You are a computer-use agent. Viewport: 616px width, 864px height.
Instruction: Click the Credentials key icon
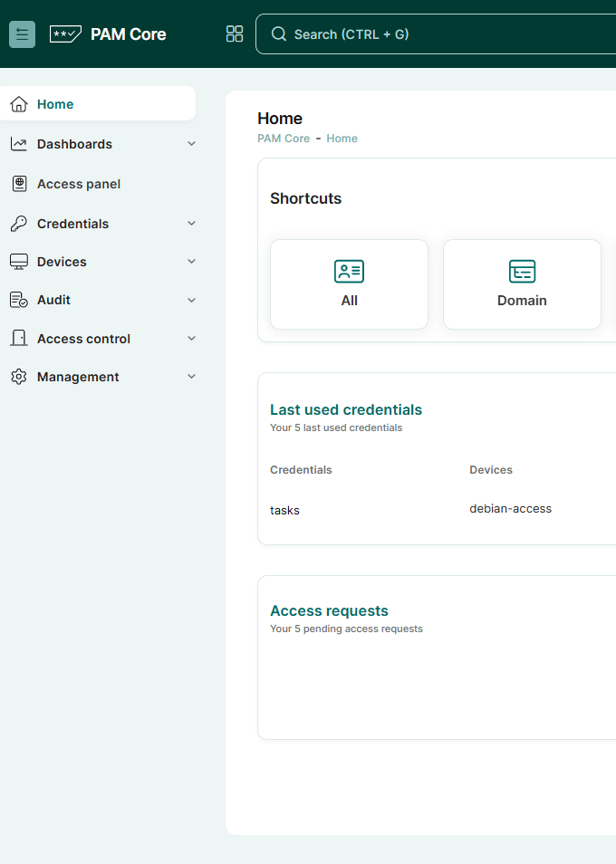19,224
